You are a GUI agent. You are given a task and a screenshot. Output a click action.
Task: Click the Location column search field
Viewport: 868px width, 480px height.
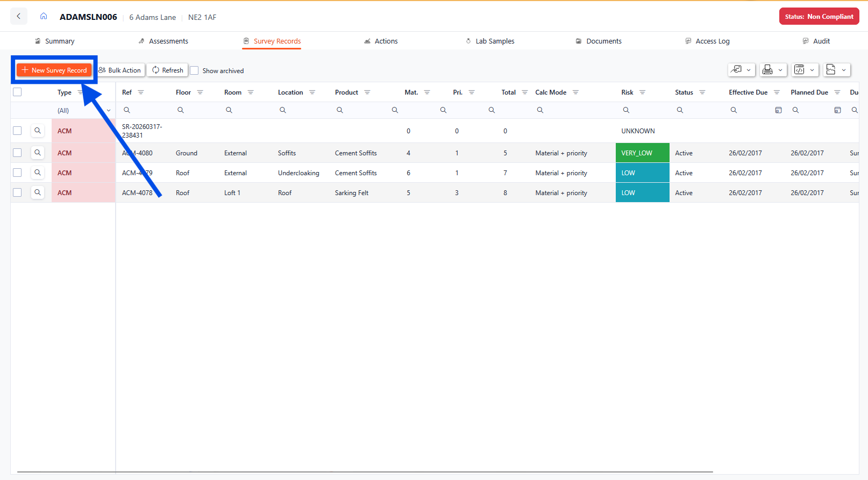point(301,110)
